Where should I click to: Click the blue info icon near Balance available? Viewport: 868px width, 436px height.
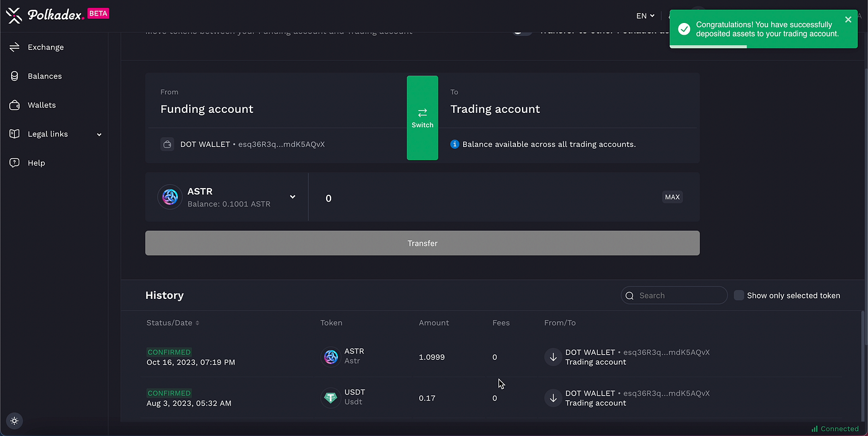(454, 145)
